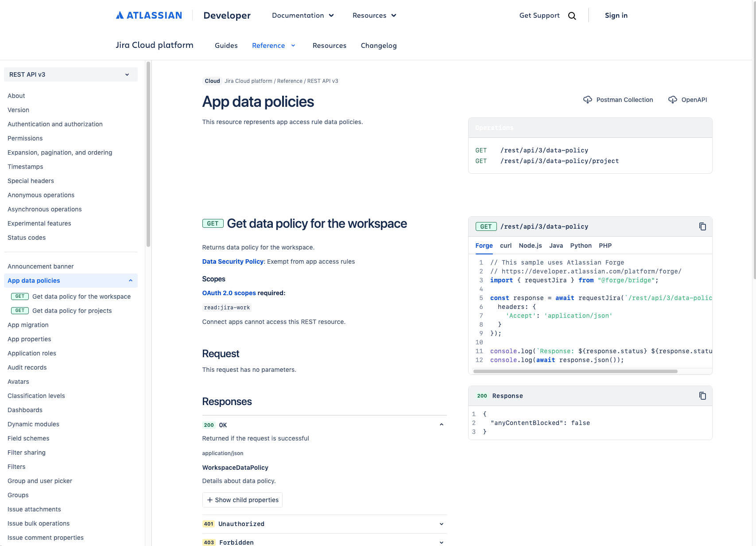Click plus icon to show child properties
The image size is (756, 546).
[x=210, y=500]
